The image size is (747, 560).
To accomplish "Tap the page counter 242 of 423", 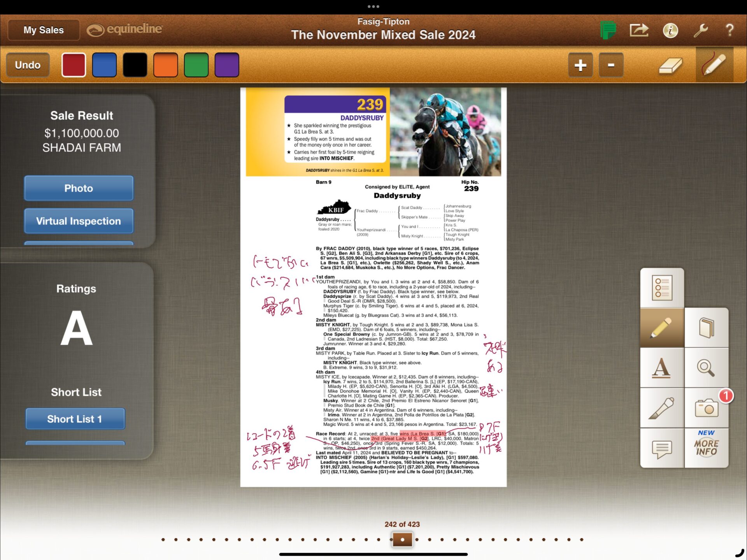I will pos(402,524).
